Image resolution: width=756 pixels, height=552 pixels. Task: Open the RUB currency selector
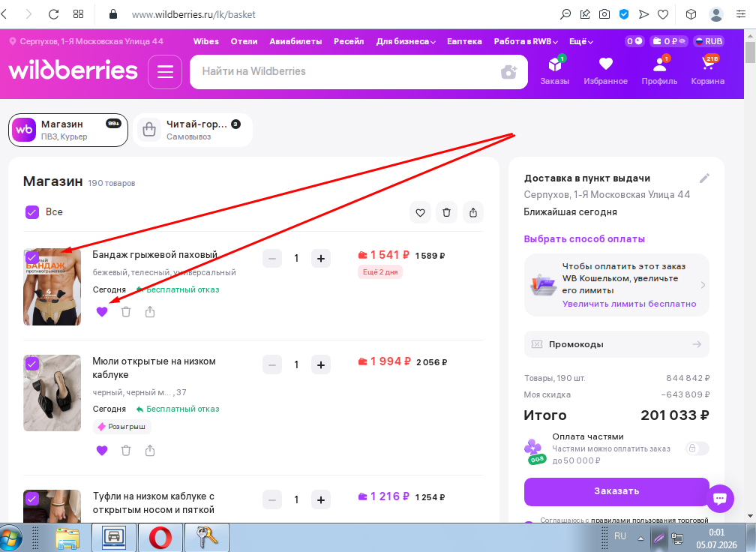pyautogui.click(x=708, y=41)
